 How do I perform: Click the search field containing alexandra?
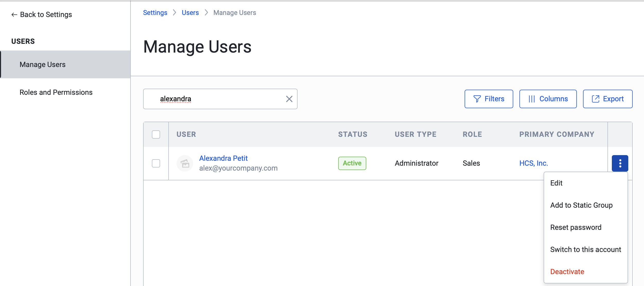[220, 99]
